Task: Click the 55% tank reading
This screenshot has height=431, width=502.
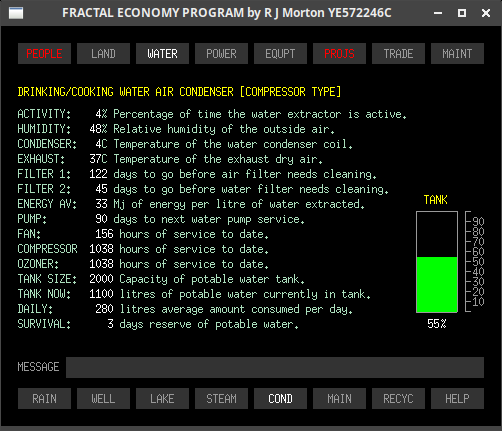Action: coord(437,324)
